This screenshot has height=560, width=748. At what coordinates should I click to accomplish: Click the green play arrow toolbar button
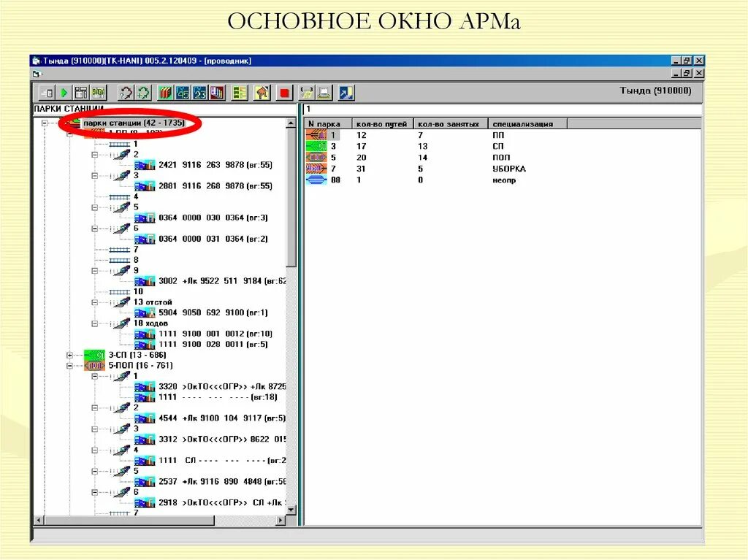(x=64, y=93)
